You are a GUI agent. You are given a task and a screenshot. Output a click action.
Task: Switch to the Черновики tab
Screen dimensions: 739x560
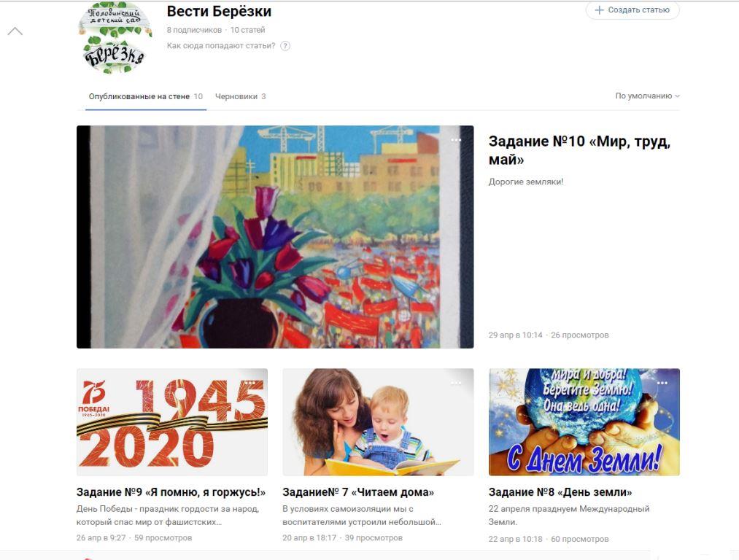pos(240,96)
